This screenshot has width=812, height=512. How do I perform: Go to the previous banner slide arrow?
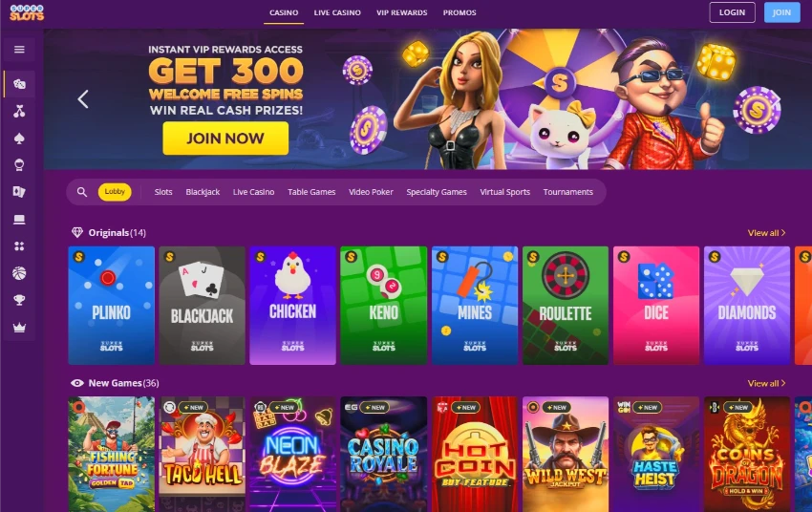coord(83,99)
